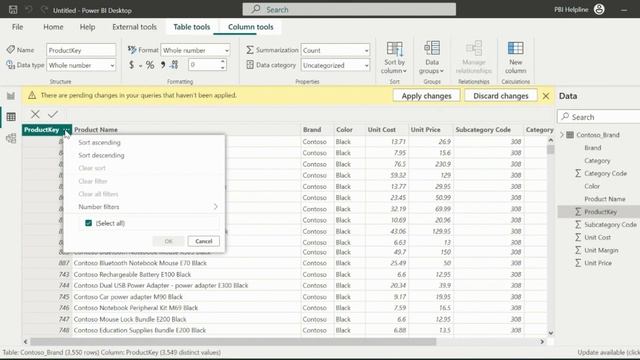Expand the Contoso_Brand table tree
Viewport: 640px width, 360px height.
click(562, 135)
